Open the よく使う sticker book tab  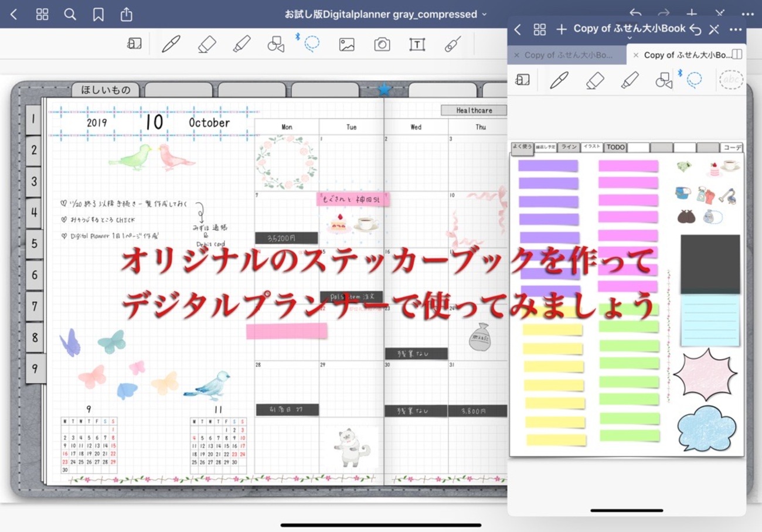coord(522,148)
